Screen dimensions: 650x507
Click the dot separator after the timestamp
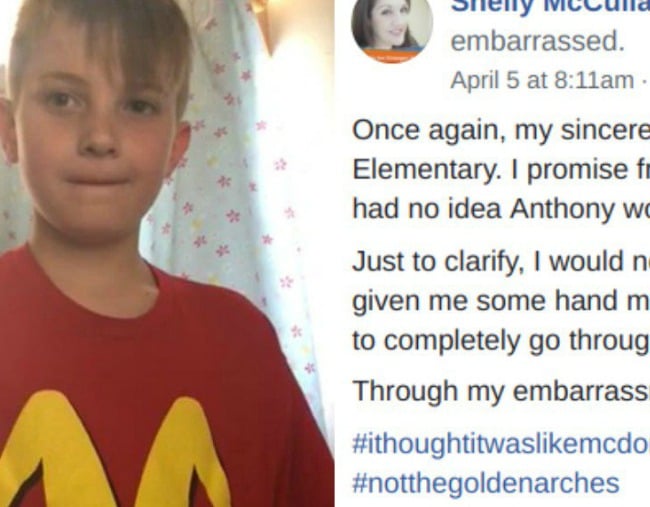click(644, 82)
